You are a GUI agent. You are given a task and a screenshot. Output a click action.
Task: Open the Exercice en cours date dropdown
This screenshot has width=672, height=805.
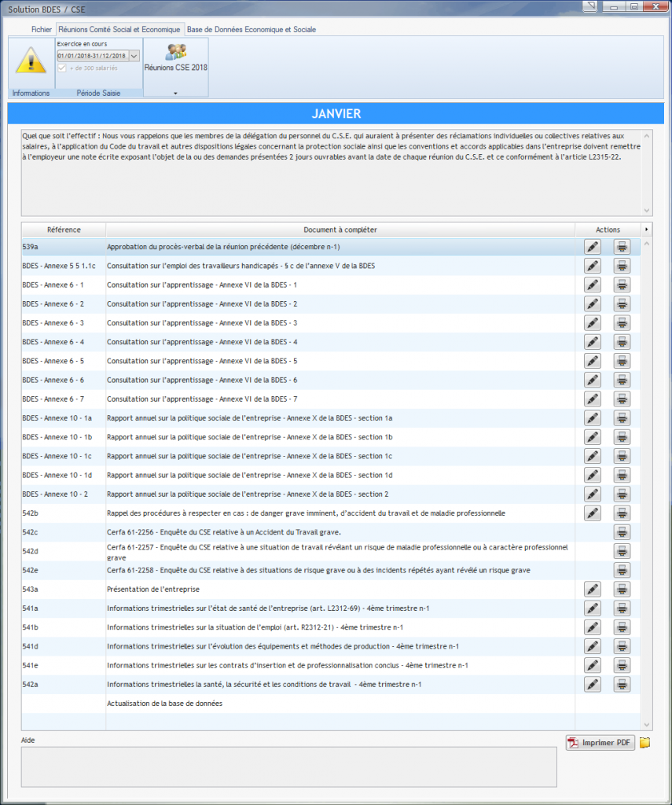click(134, 56)
